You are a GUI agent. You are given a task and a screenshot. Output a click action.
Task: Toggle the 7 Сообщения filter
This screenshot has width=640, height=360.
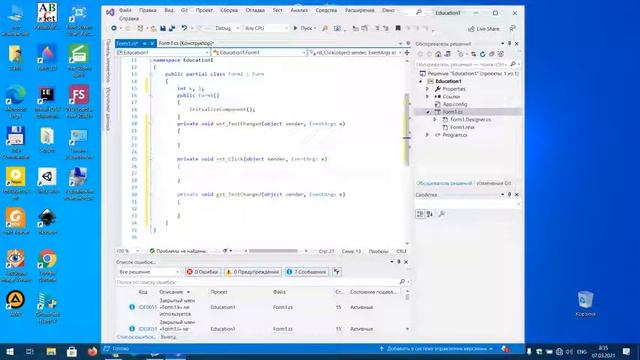pyautogui.click(x=307, y=272)
